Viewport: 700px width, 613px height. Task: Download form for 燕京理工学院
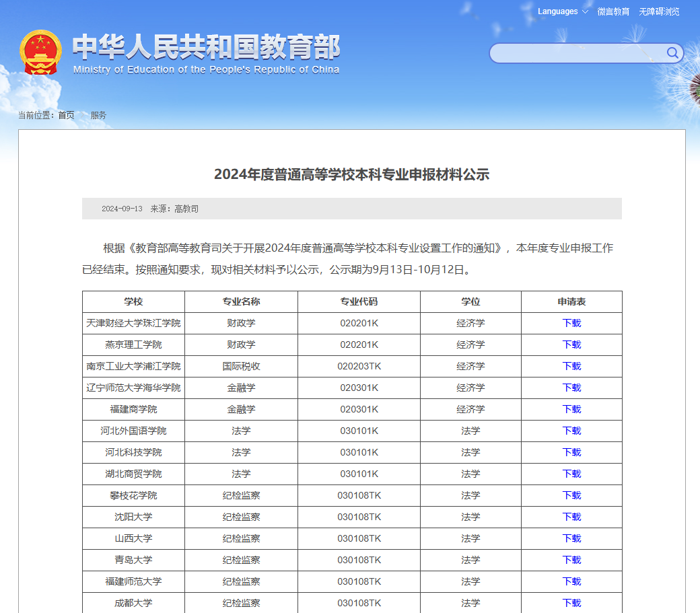click(571, 345)
